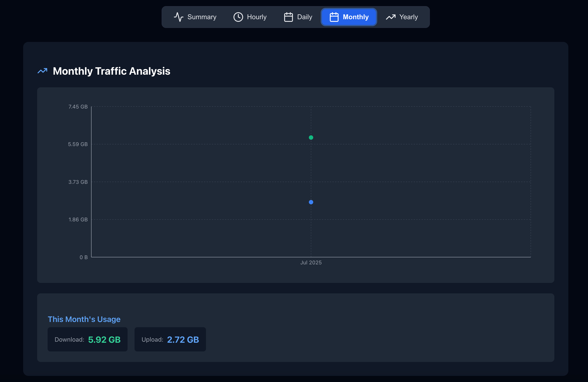Image resolution: width=588 pixels, height=382 pixels.
Task: Click This Month's Usage heading
Action: pyautogui.click(x=84, y=319)
